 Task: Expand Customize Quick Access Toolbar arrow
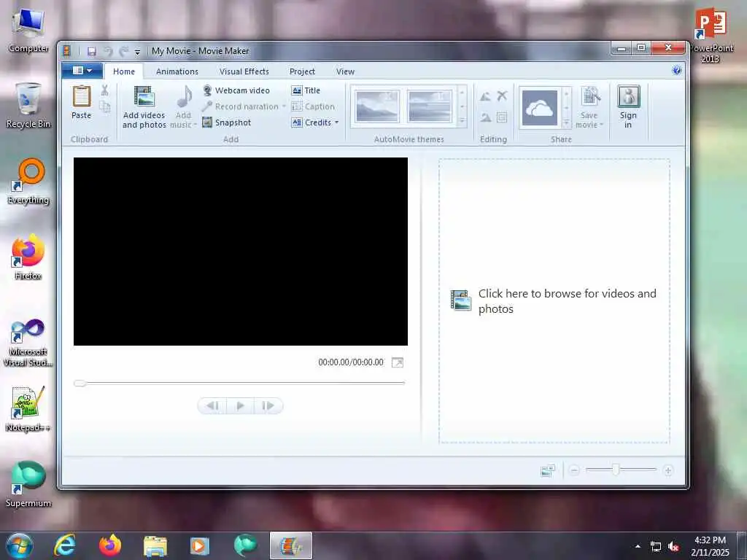[x=137, y=52]
